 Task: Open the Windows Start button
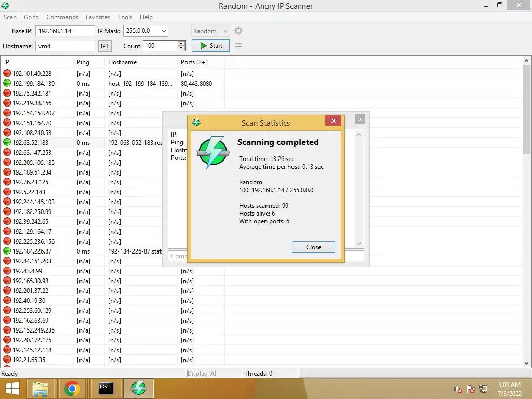12,389
